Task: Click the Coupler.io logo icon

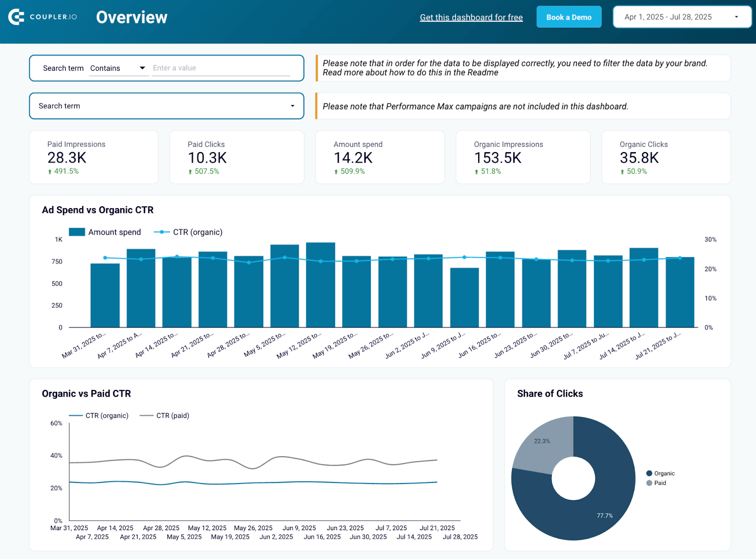Action: tap(16, 17)
